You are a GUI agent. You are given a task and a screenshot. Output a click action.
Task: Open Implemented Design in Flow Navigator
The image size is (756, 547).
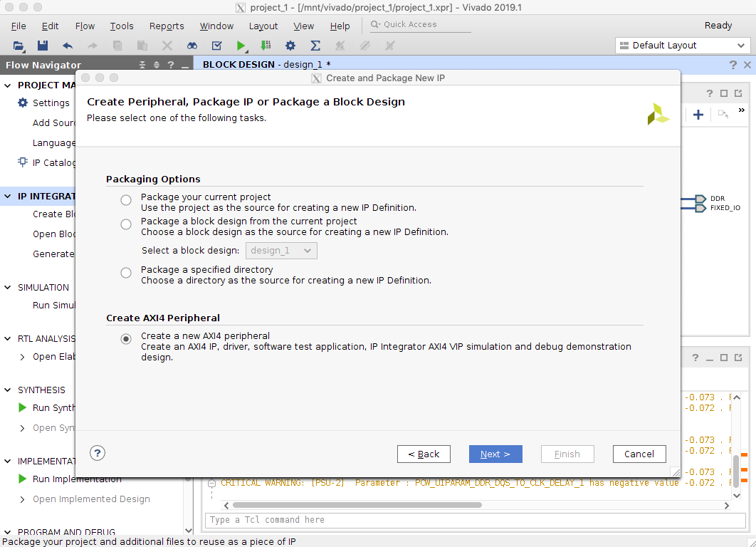click(x=91, y=499)
